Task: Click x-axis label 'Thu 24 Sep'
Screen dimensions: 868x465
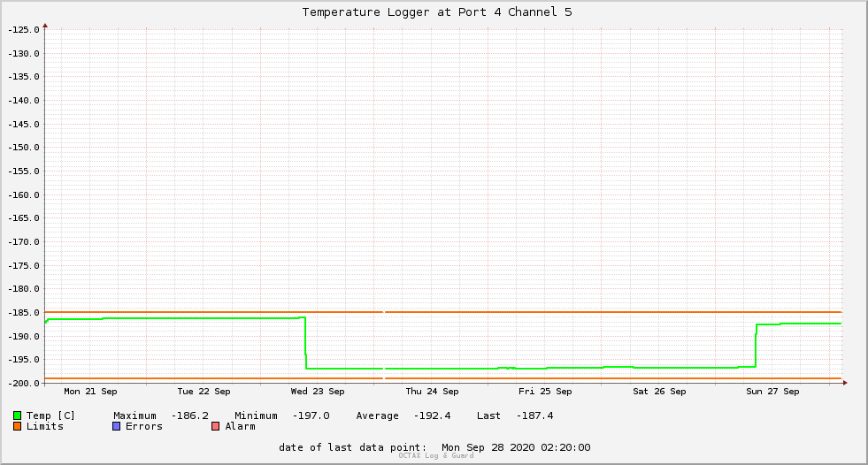Action: click(433, 392)
